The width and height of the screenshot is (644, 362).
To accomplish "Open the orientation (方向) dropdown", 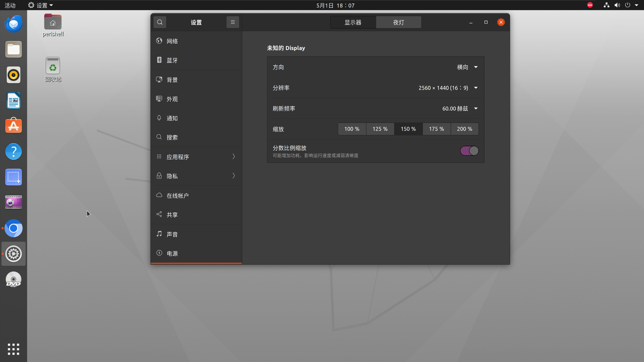I will click(x=467, y=67).
